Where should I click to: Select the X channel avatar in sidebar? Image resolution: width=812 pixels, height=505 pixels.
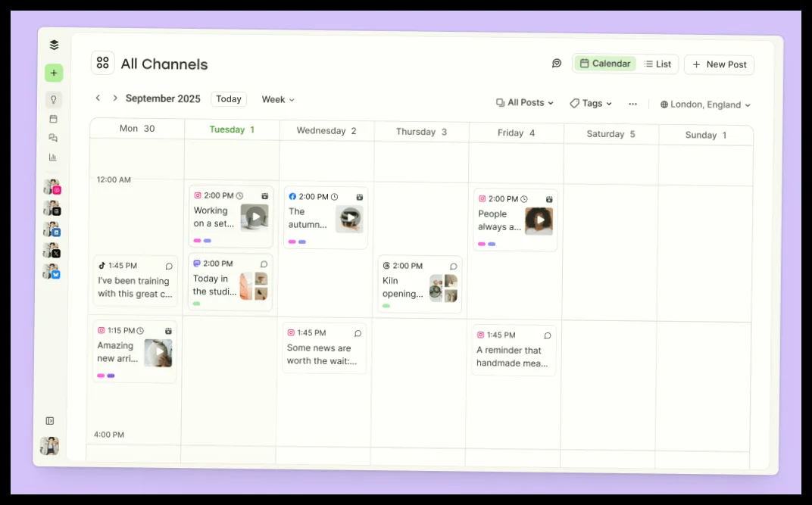pyautogui.click(x=52, y=251)
